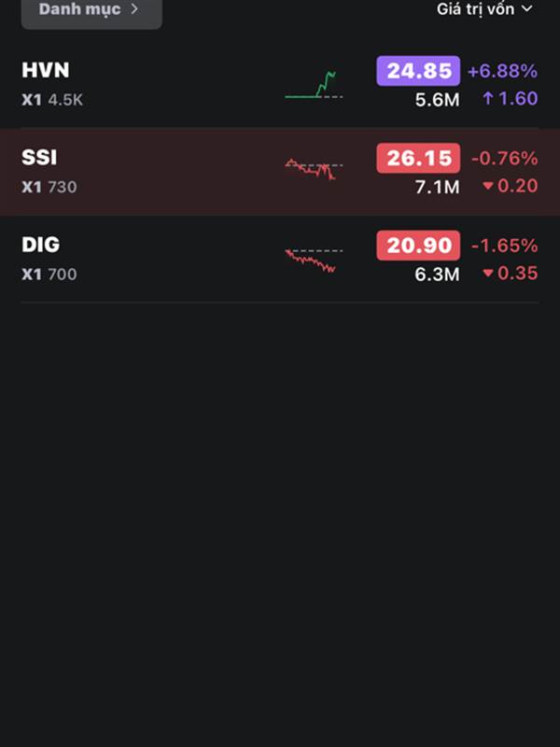Click the -1.65% percent change for DIG
This screenshot has width=560, height=747.
pos(504,246)
